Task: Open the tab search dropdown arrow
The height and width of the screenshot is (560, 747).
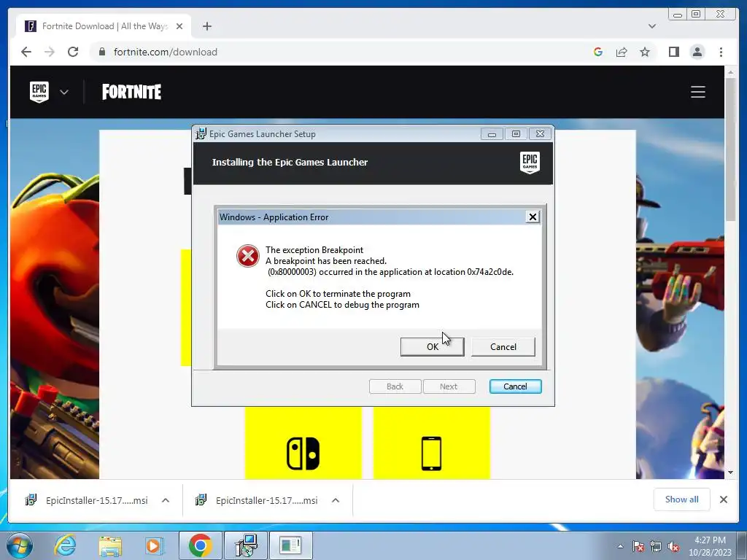Action: 651,26
